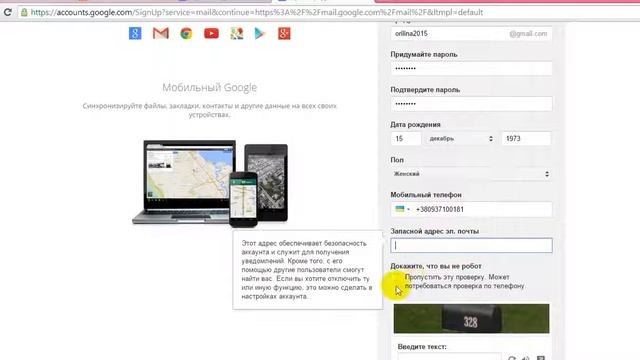Click the Chrome browser product icon
Image resolution: width=640 pixels, height=360 pixels.
point(186,33)
